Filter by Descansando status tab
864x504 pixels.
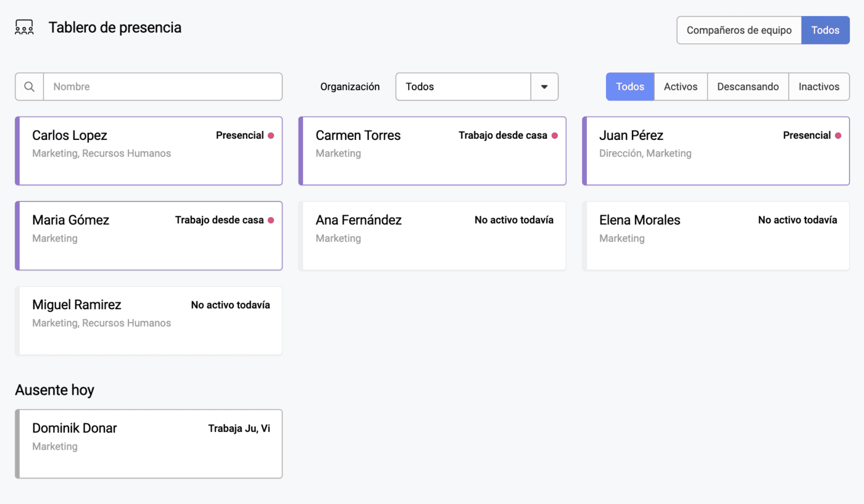[x=747, y=87]
